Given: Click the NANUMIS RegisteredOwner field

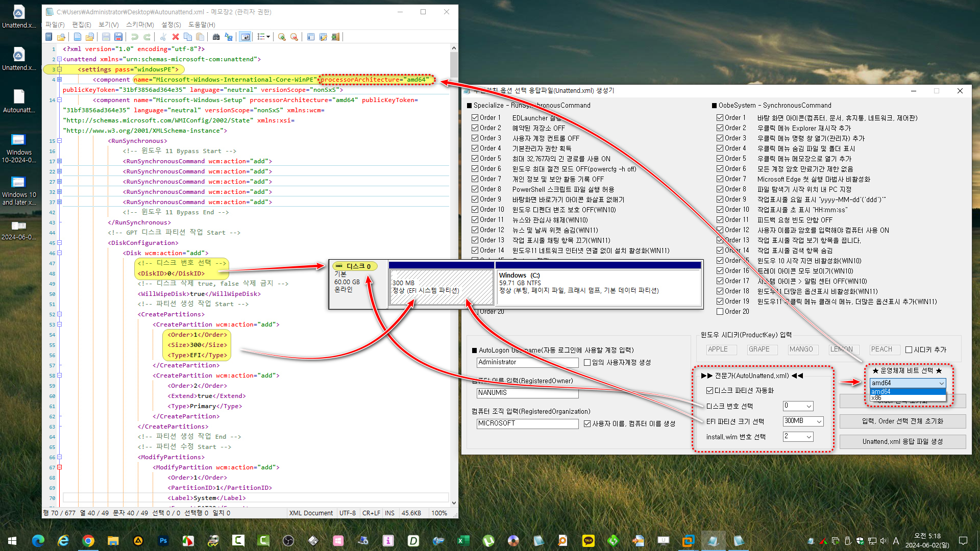Looking at the screenshot, I should coord(527,393).
